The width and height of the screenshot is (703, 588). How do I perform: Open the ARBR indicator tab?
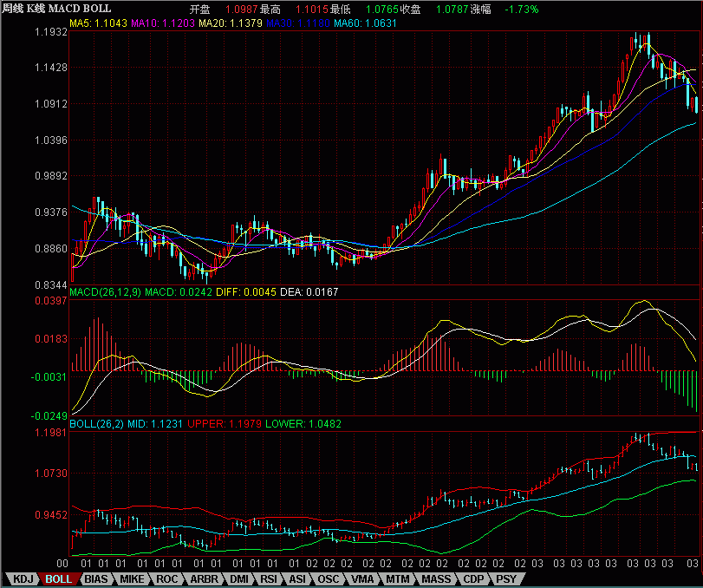(x=204, y=579)
